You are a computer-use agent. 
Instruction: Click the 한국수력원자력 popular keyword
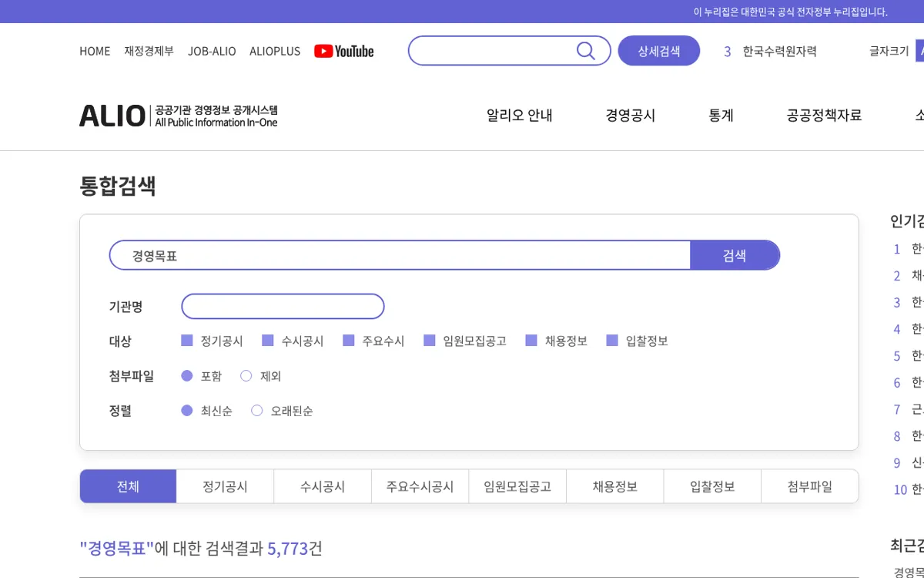point(779,51)
